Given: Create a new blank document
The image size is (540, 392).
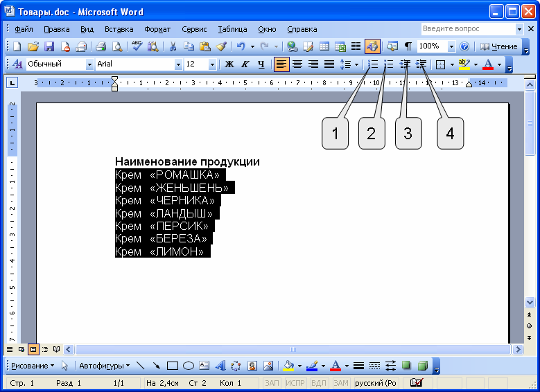Looking at the screenshot, I should [x=17, y=46].
